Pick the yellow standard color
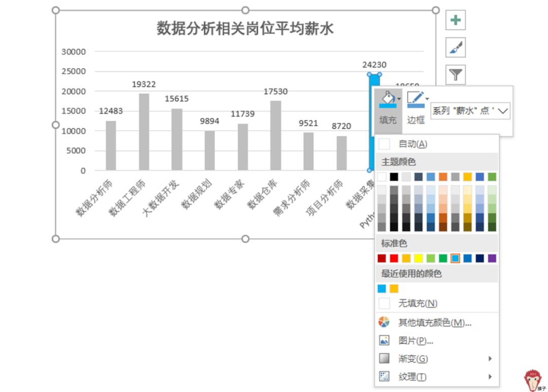 click(x=418, y=258)
